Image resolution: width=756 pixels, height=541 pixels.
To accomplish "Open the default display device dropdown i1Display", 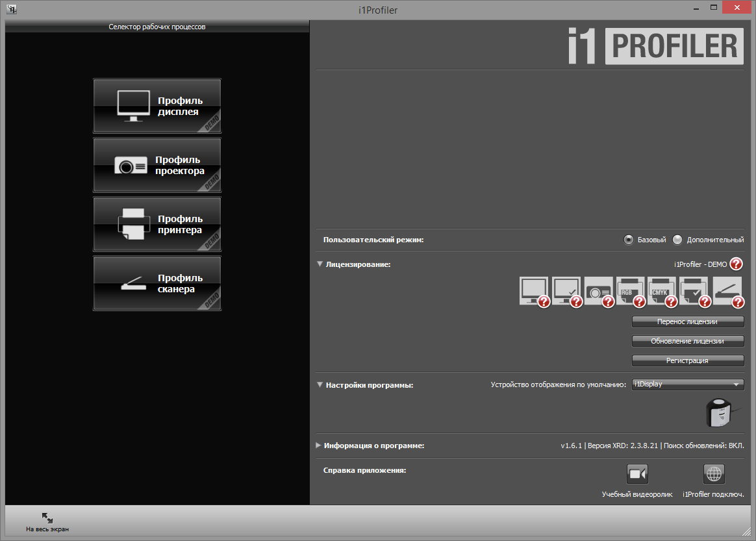I will pos(688,384).
